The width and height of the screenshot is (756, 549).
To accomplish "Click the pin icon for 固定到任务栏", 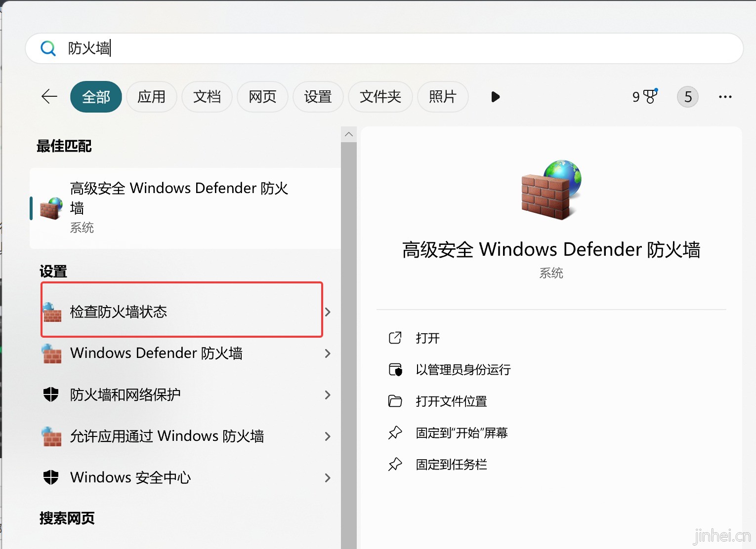I will [x=395, y=465].
